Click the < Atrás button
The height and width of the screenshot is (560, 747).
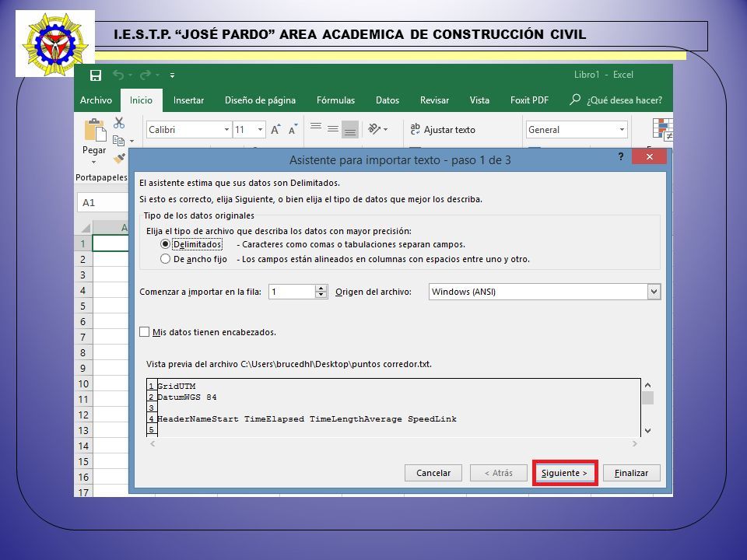[x=498, y=473]
